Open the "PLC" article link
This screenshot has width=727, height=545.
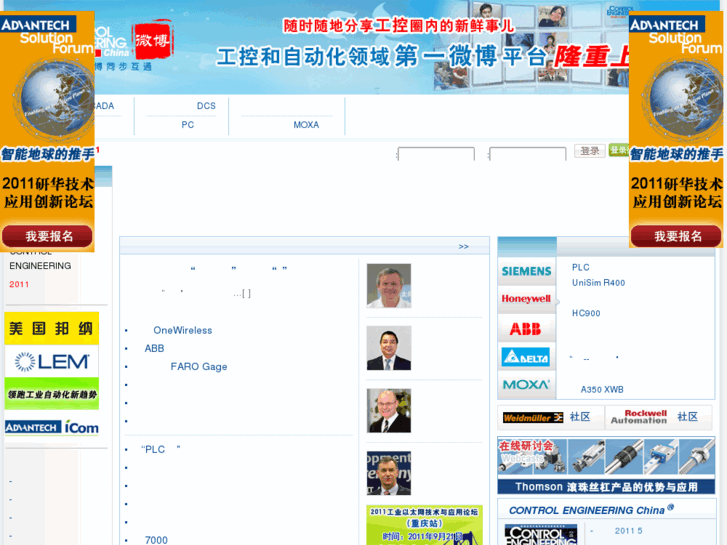(160, 449)
